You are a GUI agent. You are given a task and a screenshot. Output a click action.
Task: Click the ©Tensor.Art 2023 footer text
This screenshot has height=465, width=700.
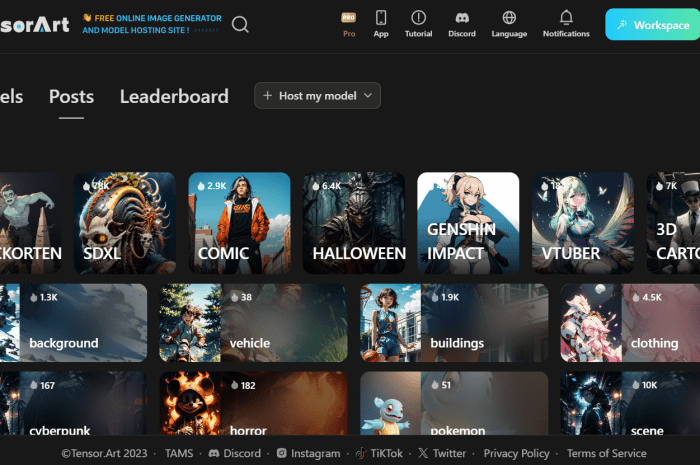(104, 453)
